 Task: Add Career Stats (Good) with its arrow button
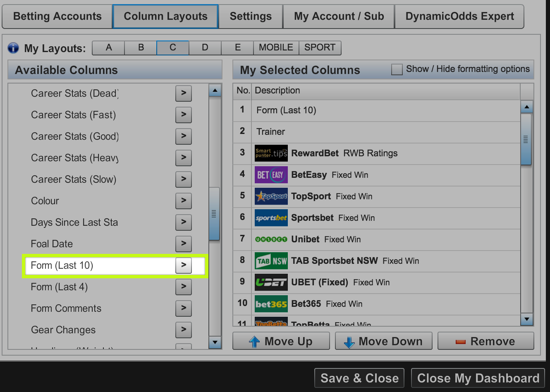[184, 136]
